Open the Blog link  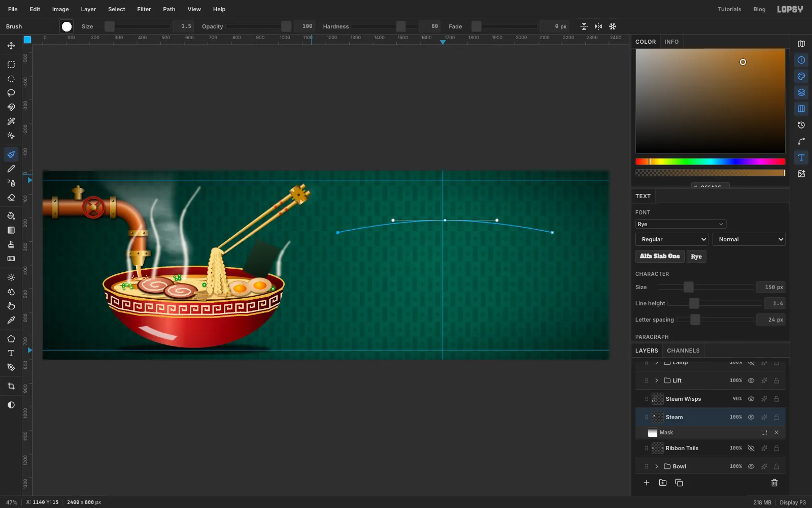pyautogui.click(x=759, y=9)
